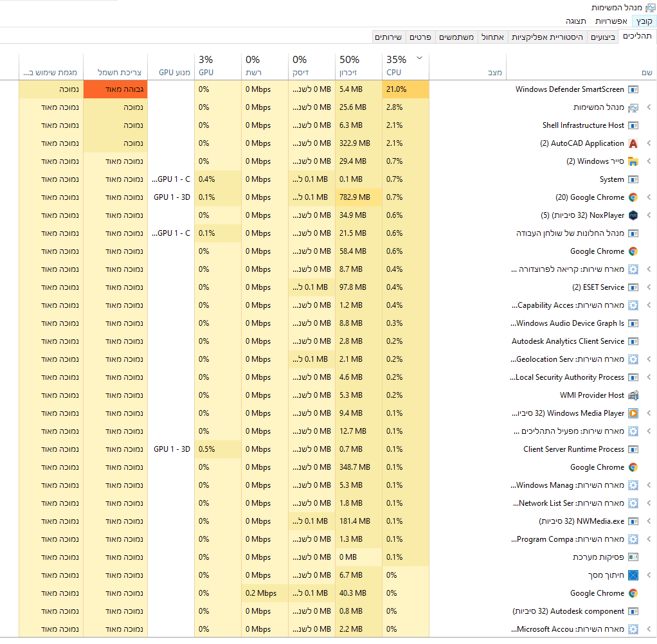
Task: Switch to the שירותים (Services) tab
Action: pyautogui.click(x=388, y=37)
